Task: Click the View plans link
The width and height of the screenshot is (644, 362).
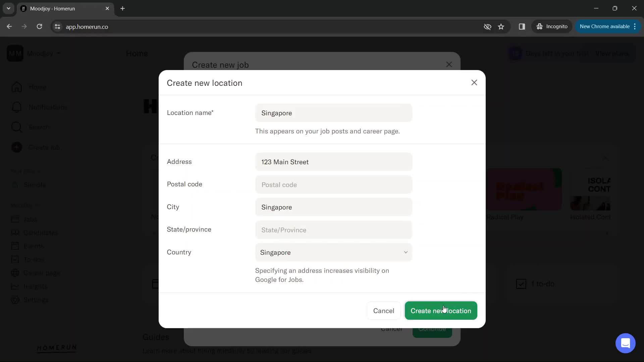Action: tap(612, 54)
